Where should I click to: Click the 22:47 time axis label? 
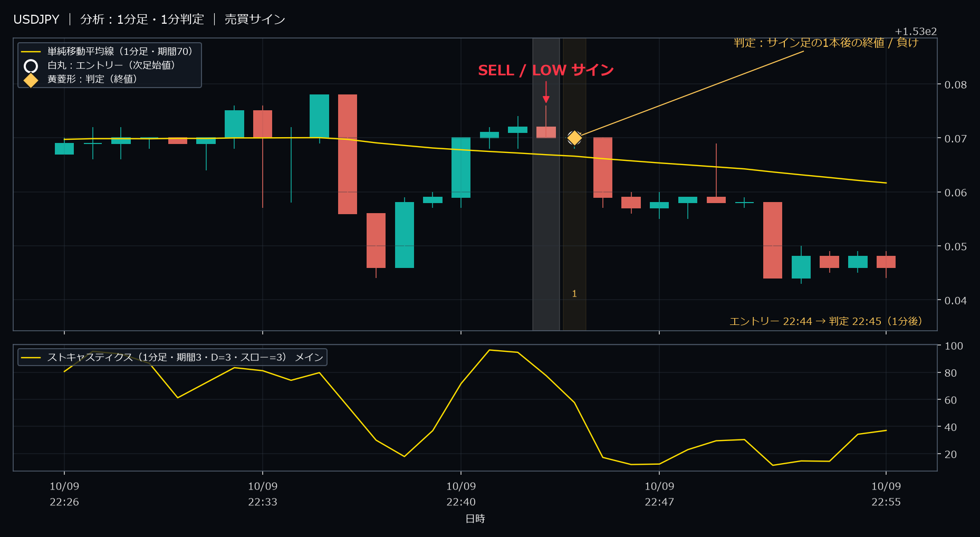[659, 502]
